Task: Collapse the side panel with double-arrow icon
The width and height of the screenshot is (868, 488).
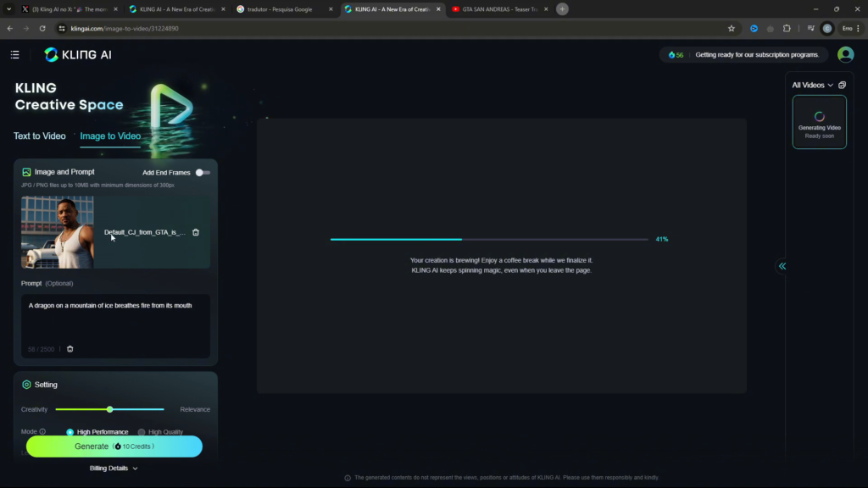Action: (782, 266)
